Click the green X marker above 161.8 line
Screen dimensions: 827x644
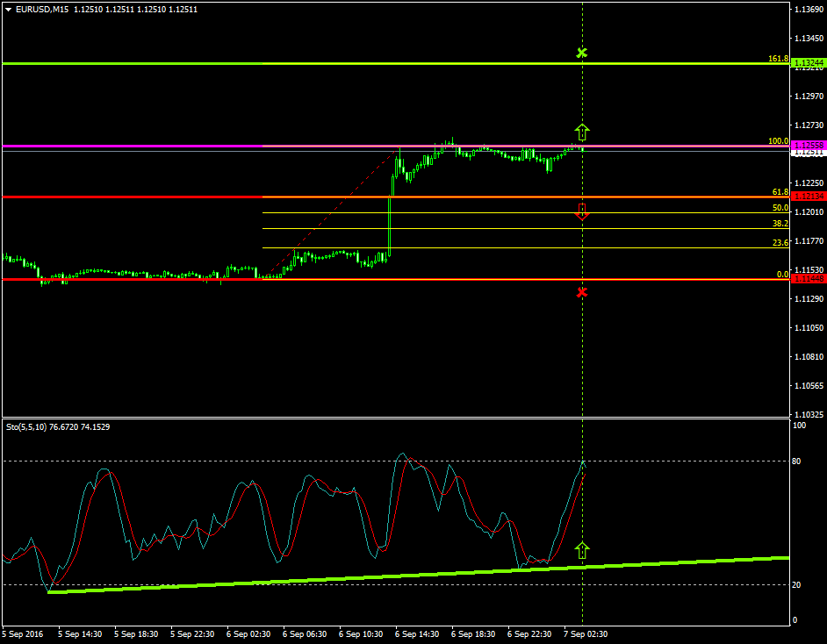coord(581,54)
